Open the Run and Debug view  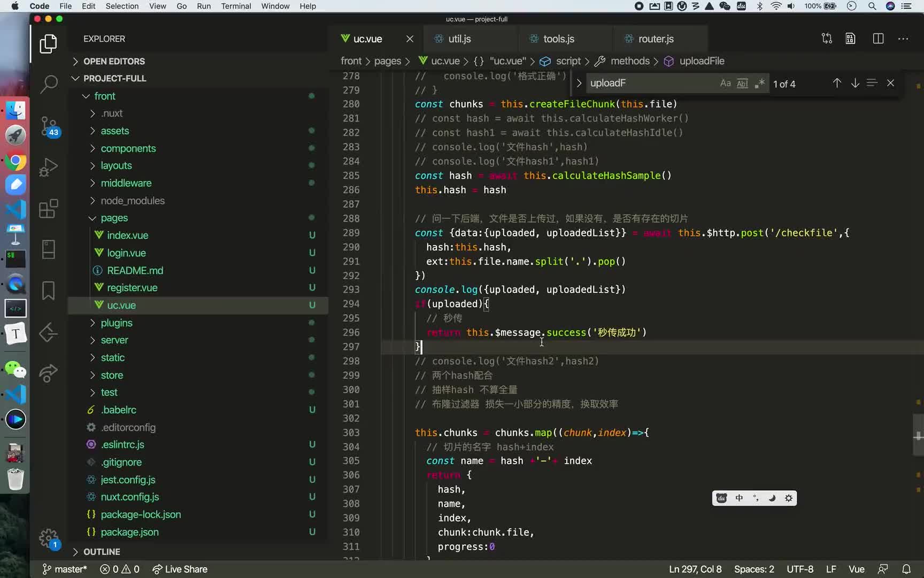[48, 167]
